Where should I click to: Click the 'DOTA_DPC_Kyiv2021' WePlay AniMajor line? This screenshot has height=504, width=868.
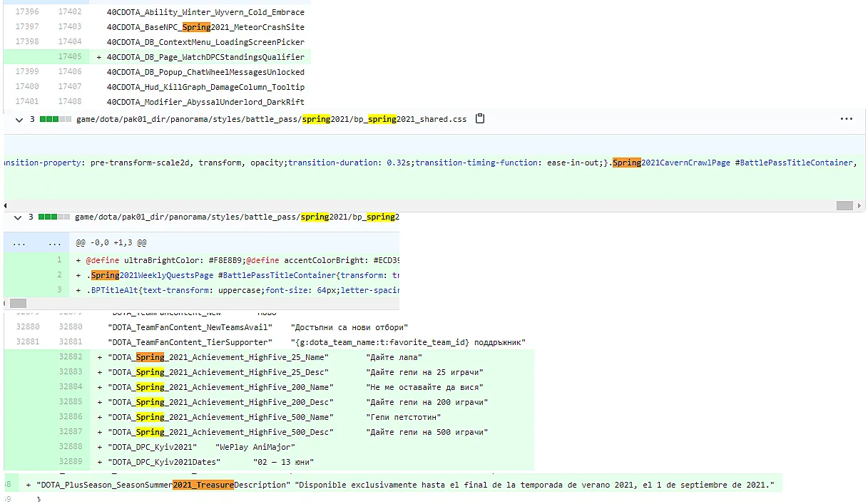tap(201, 447)
